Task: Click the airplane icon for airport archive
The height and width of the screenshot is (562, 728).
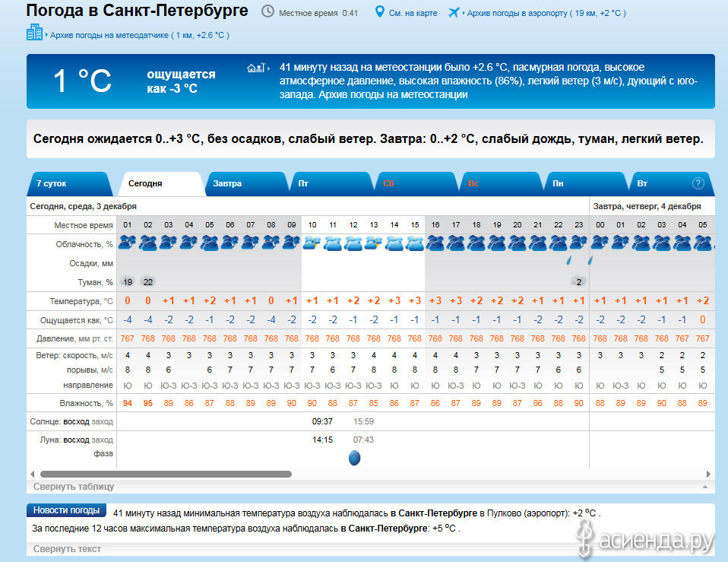Action: 454,12
